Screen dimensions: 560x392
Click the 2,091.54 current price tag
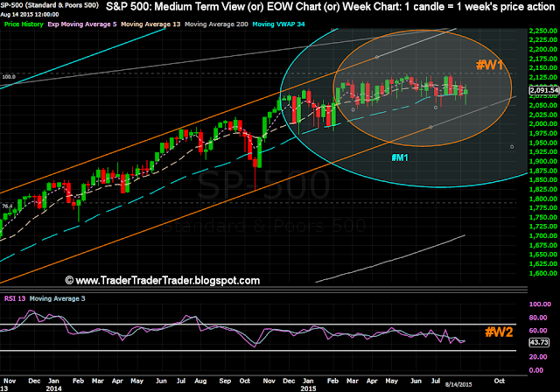click(x=544, y=90)
